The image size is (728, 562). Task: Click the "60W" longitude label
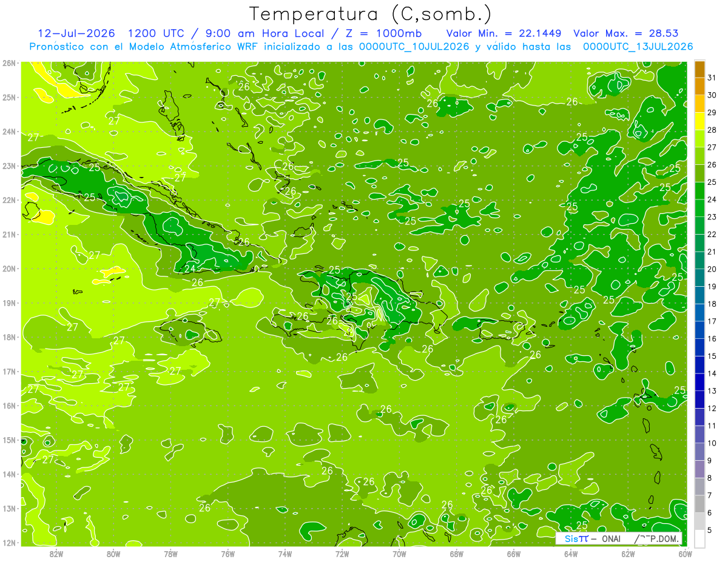click(685, 554)
